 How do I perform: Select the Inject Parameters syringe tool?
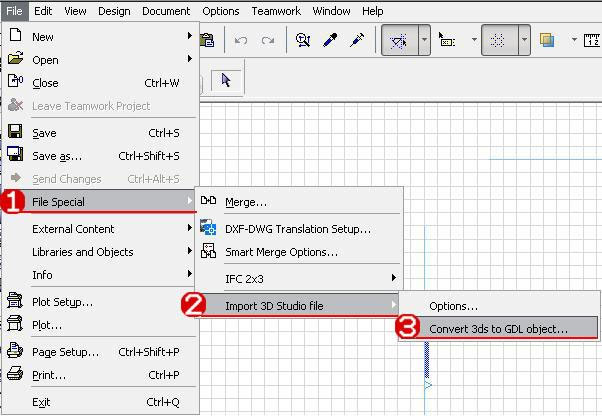(357, 40)
